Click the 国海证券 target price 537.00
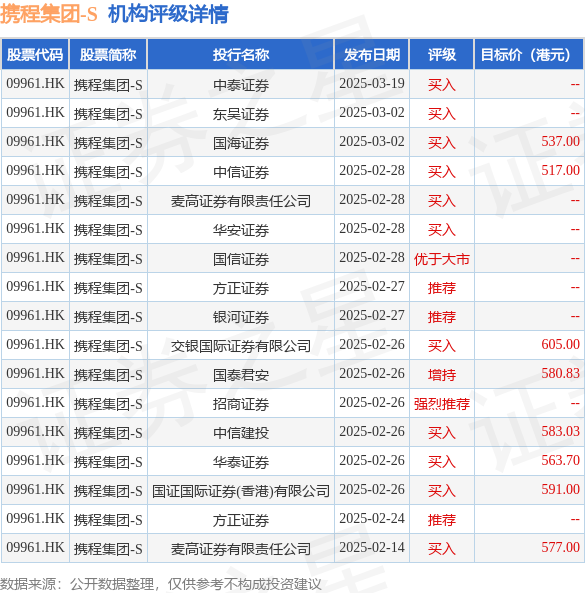The width and height of the screenshot is (585, 593). click(560, 141)
